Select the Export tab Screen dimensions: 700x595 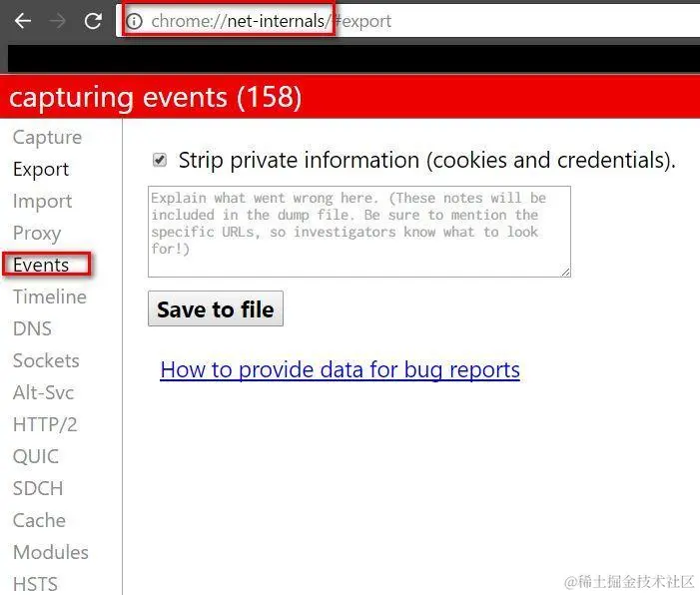41,169
